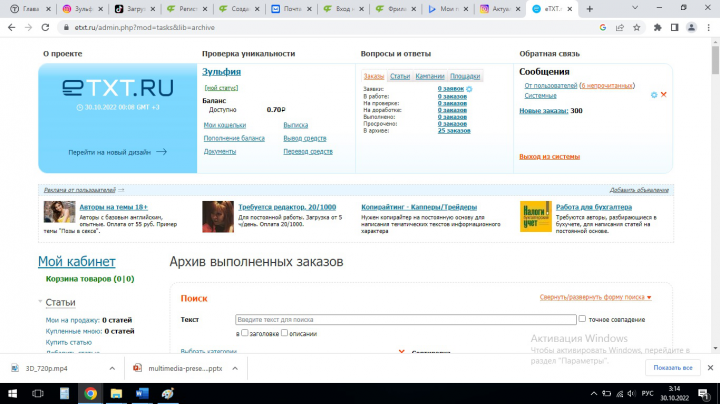
Task: Click share page icon in address bar
Action: click(620, 28)
